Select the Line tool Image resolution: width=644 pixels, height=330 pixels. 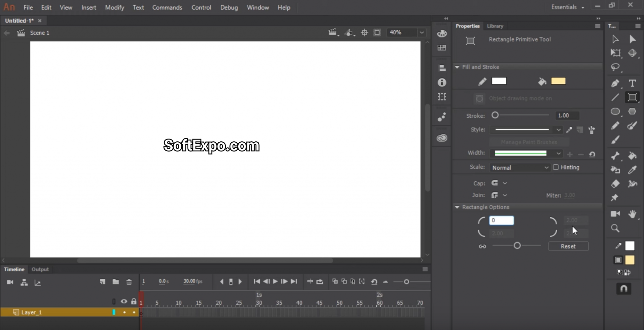pos(615,97)
